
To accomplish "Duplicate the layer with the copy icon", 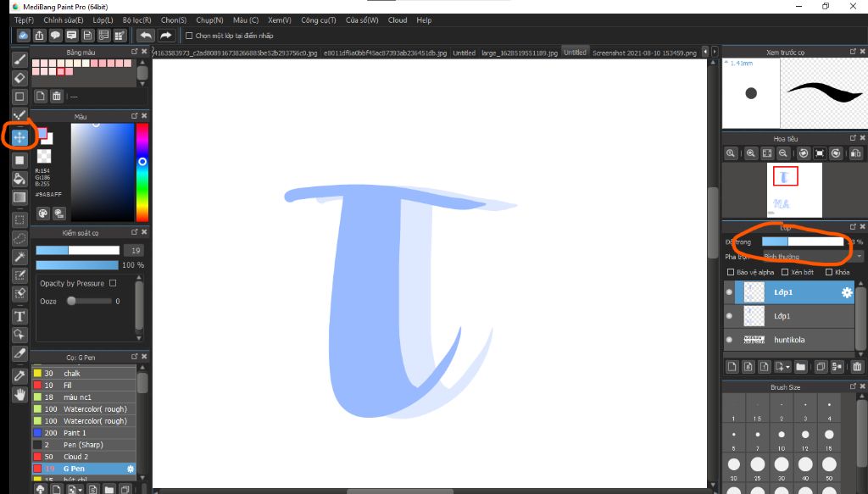I will pyautogui.click(x=821, y=366).
